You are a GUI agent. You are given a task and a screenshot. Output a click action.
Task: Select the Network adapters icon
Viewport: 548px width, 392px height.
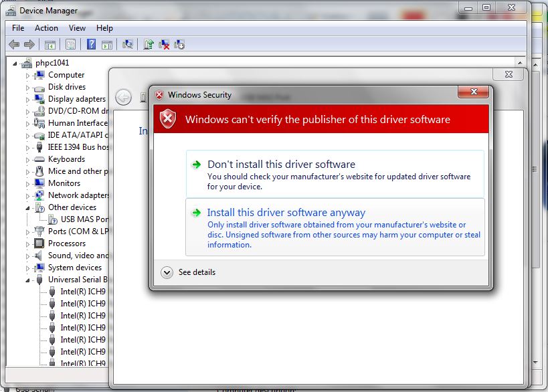click(39, 195)
